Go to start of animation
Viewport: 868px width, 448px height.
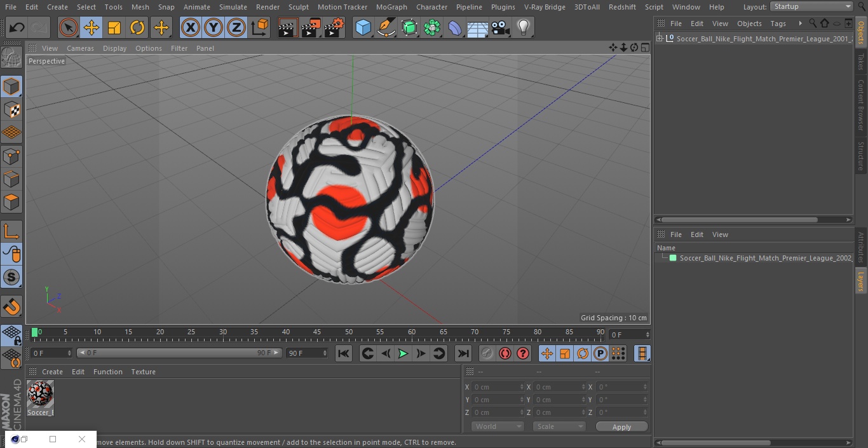click(343, 353)
